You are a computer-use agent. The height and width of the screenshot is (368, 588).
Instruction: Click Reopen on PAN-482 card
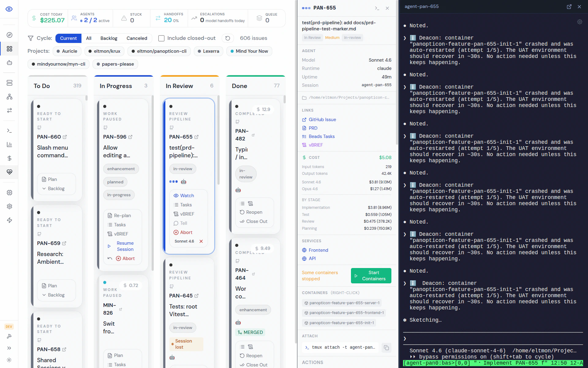point(251,212)
